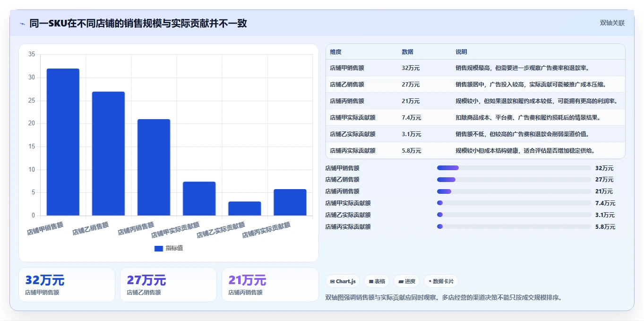Open the 27万元 店铺乙销售额 data card
This screenshot has height=321, width=644.
(x=168, y=285)
